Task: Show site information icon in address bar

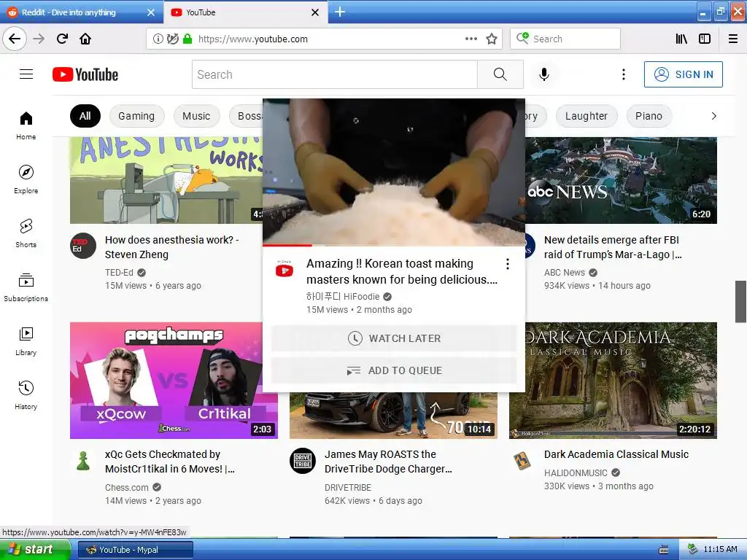Action: coord(158,39)
